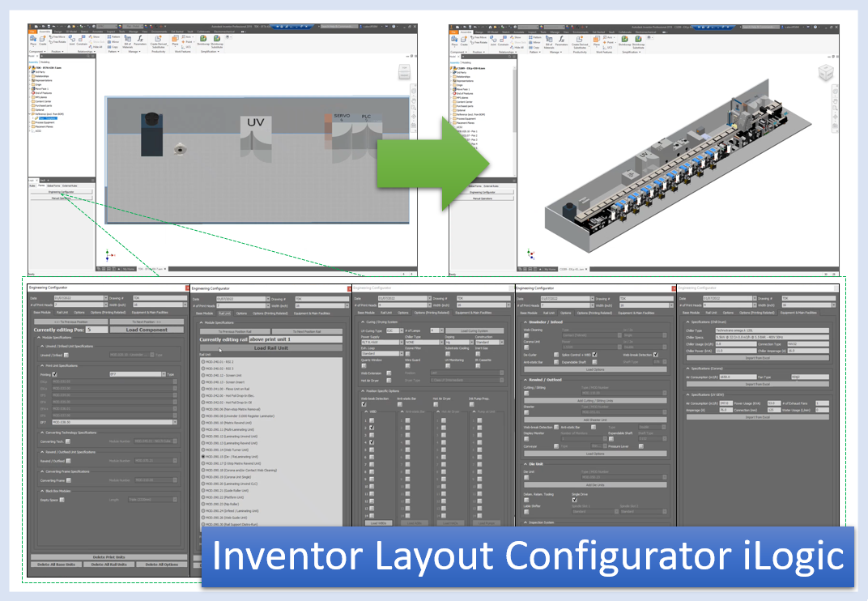Select Copy tool in left Inventor window
Image resolution: width=868 pixels, height=601 pixels.
[113, 47]
